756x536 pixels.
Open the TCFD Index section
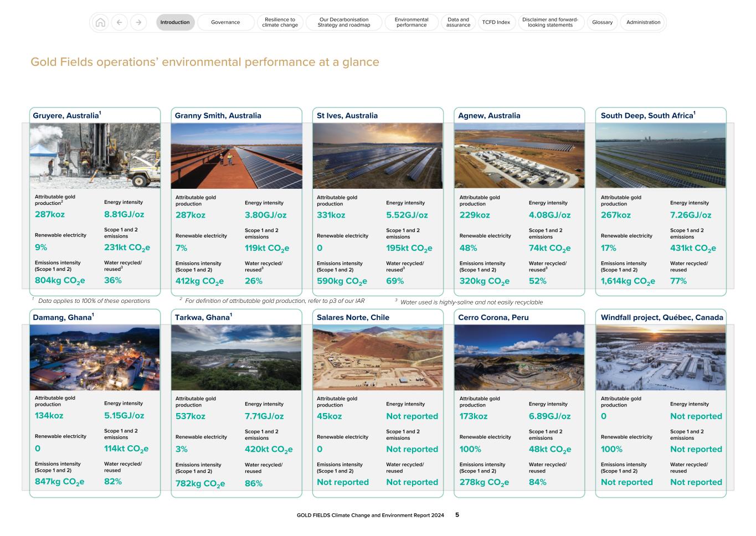(496, 22)
